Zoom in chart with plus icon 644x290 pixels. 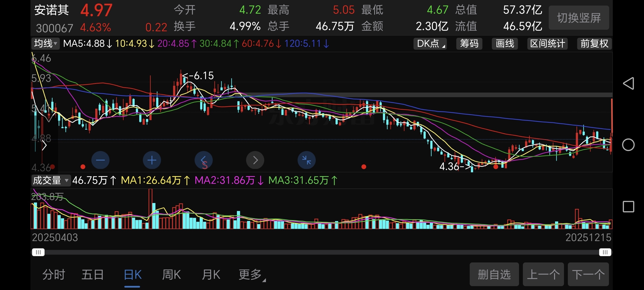click(152, 160)
